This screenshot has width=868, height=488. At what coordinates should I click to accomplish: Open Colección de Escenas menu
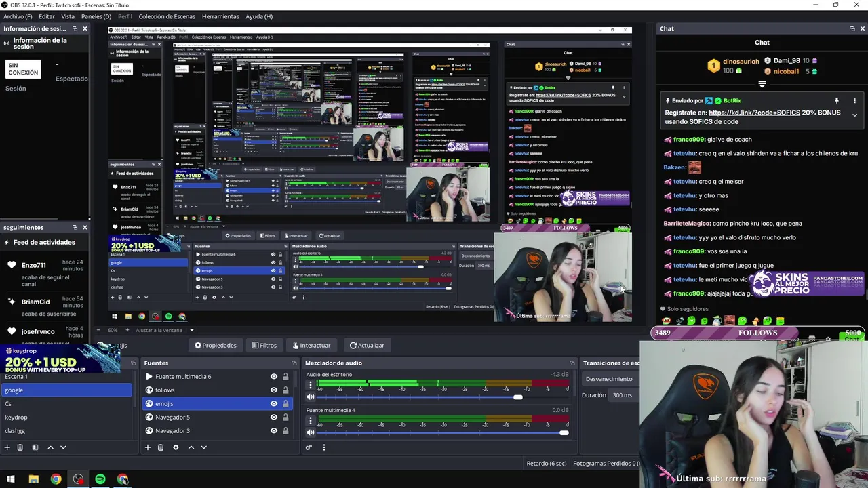tap(167, 16)
